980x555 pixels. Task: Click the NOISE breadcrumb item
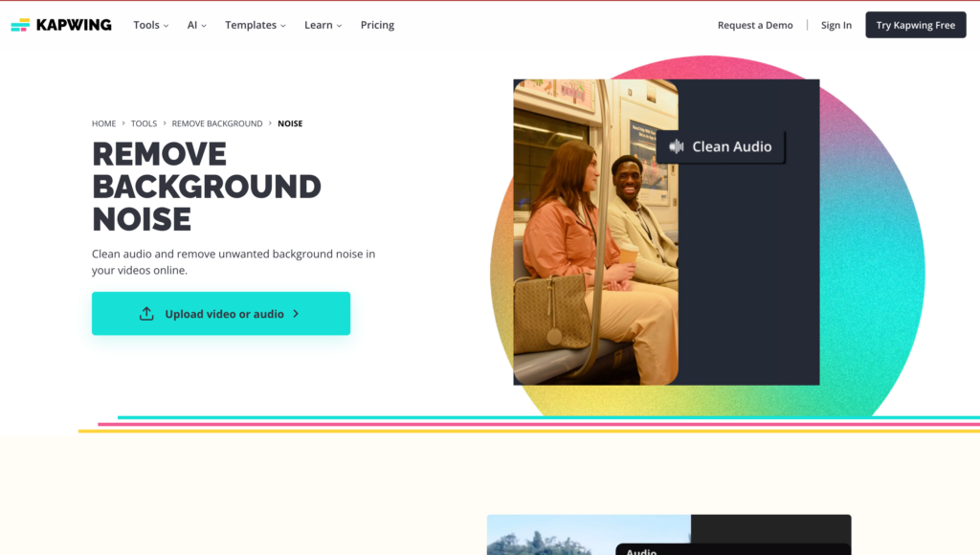[290, 123]
